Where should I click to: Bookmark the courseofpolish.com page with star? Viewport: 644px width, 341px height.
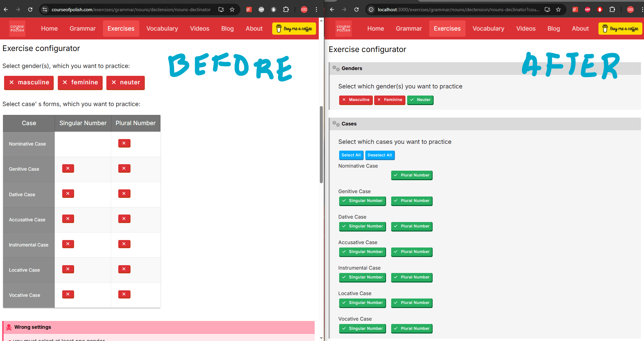tap(232, 10)
